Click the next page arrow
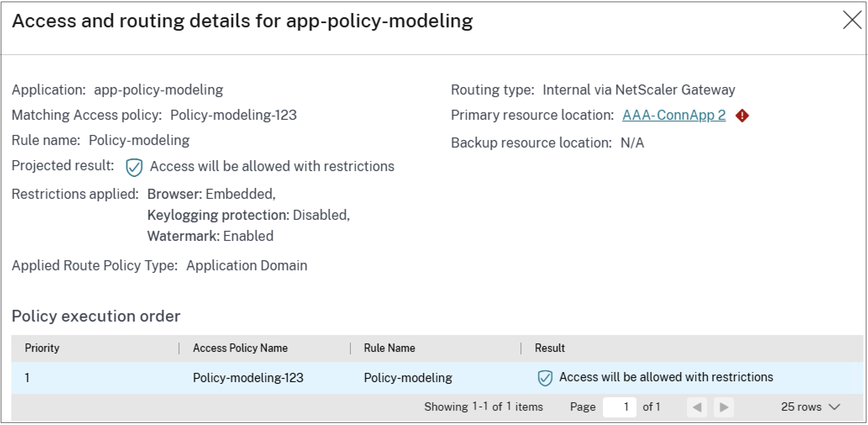Image resolution: width=868 pixels, height=425 pixels. (x=724, y=407)
